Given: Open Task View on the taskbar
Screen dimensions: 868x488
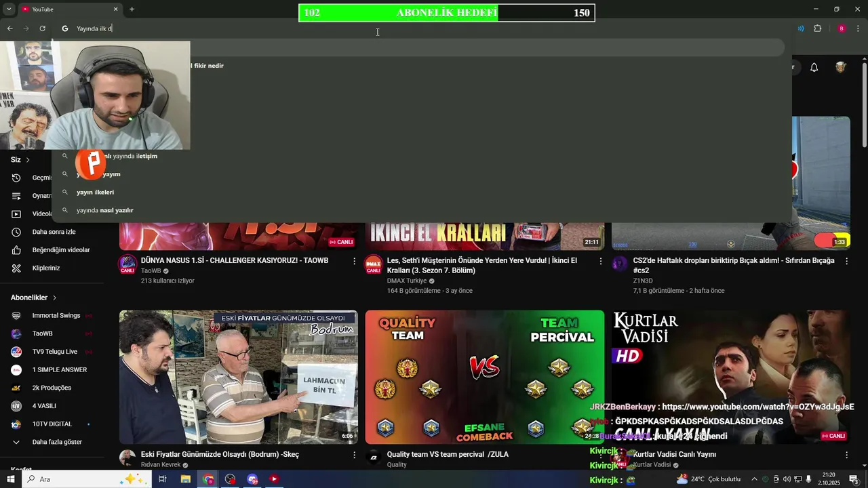Looking at the screenshot, I should (163, 479).
